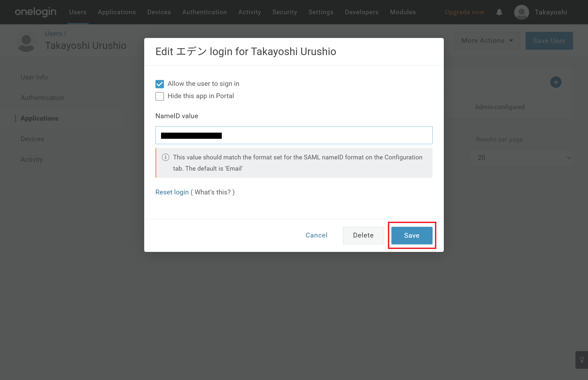Click the Reset login link
The image size is (588, 380).
(172, 192)
